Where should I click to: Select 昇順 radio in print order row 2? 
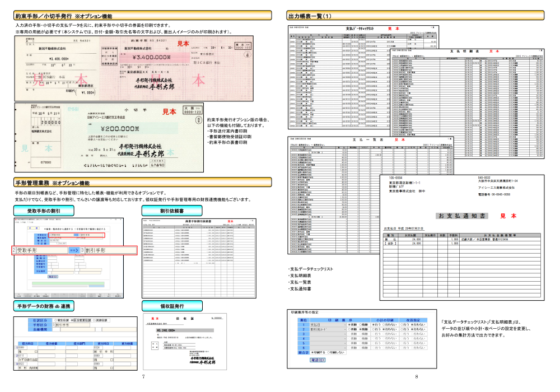click(x=352, y=329)
